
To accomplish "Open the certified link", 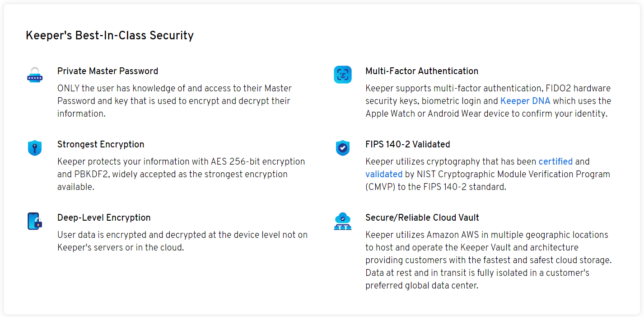I will pyautogui.click(x=555, y=161).
